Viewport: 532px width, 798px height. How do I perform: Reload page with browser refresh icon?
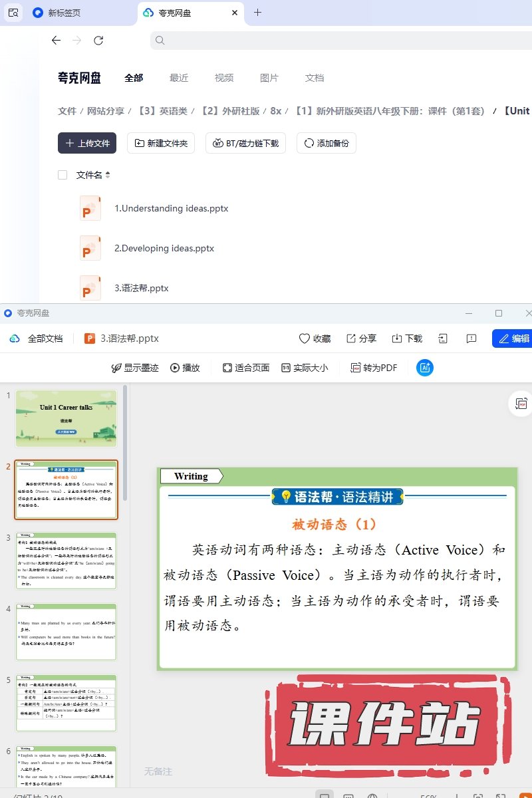(98, 41)
